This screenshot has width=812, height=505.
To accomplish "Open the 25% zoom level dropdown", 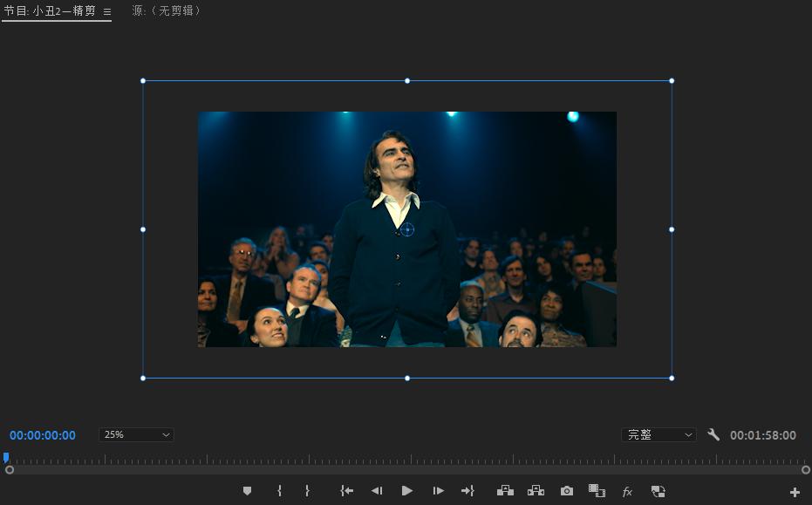I will point(136,434).
